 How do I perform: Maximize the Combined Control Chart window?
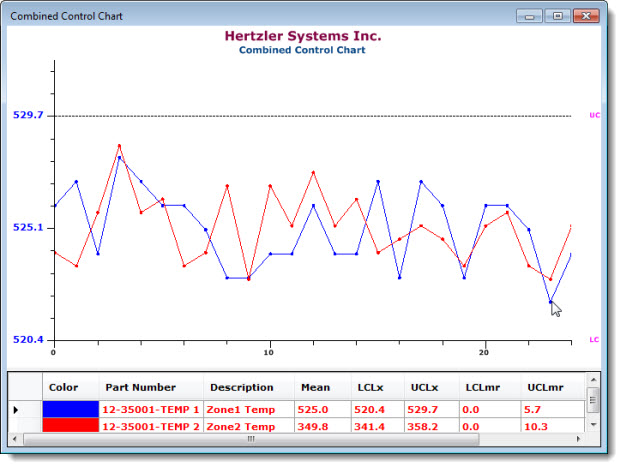click(556, 16)
